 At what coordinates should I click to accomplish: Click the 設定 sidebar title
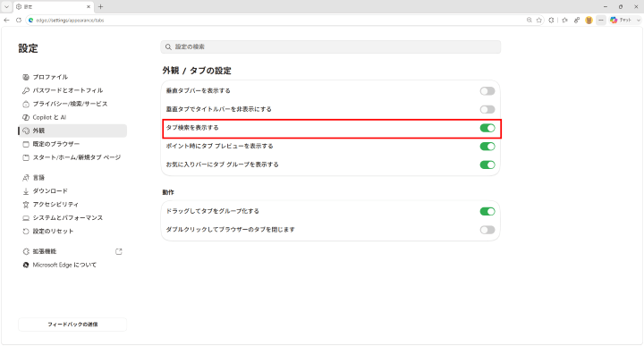click(x=28, y=48)
